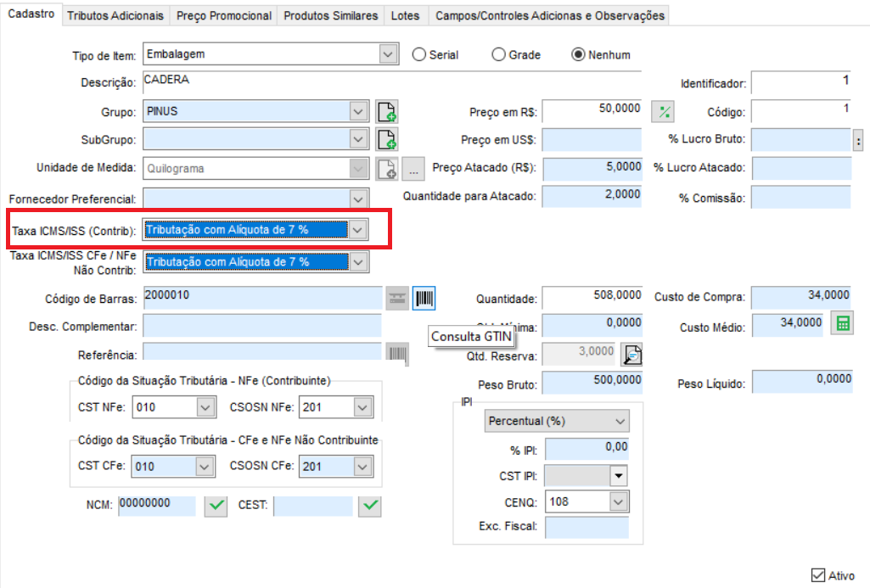Click the % IPI field
870x588 pixels.
[587, 449]
